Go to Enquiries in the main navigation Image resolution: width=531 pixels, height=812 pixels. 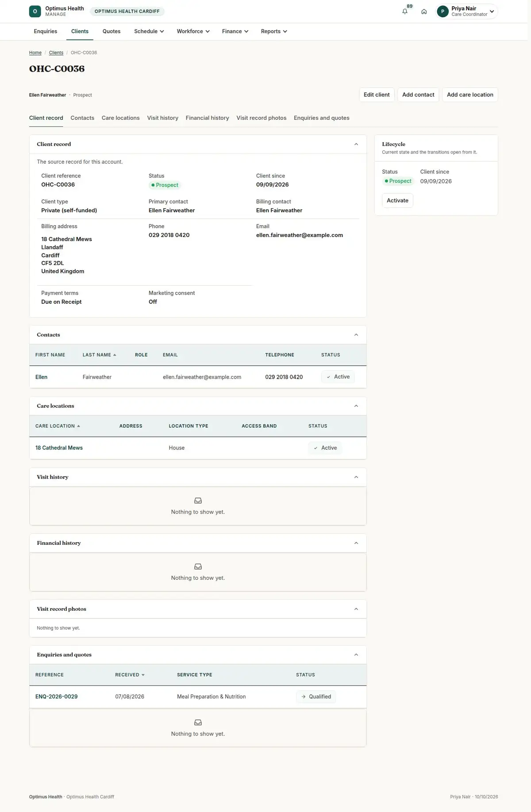(x=46, y=31)
